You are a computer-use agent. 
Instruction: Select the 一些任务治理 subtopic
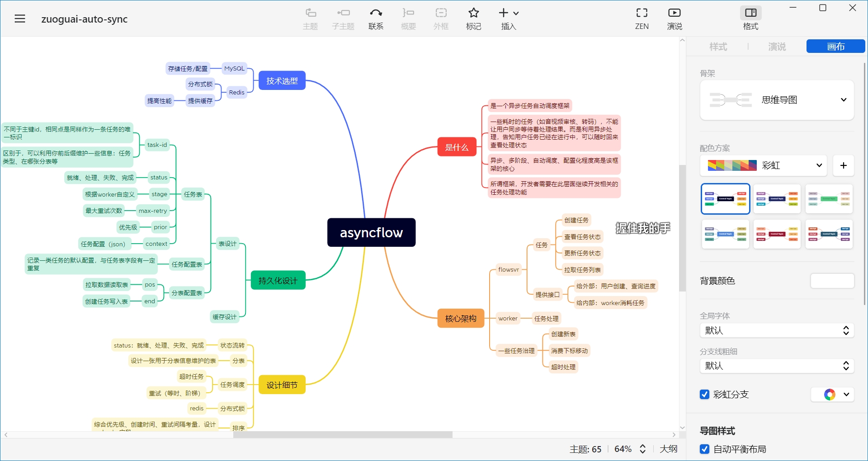pyautogui.click(x=516, y=350)
